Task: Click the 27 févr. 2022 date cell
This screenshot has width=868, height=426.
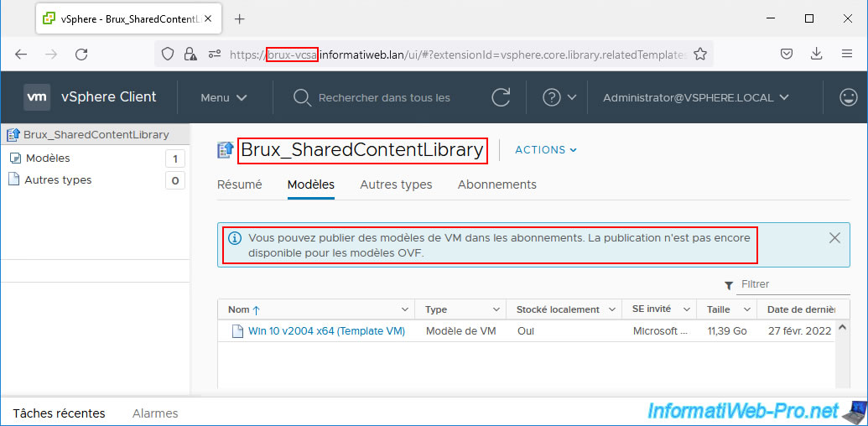Action: (799, 331)
